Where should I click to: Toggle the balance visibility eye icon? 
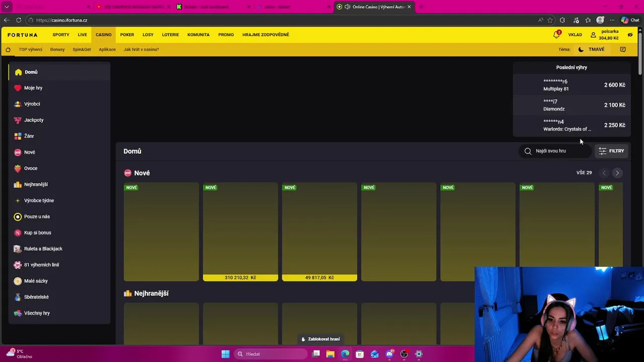(x=630, y=35)
